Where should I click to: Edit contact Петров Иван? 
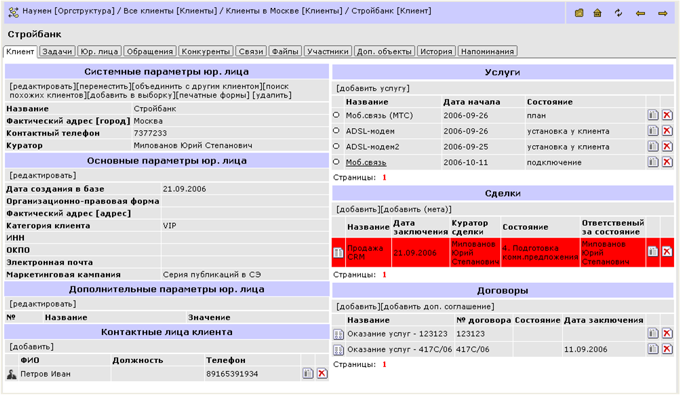tap(307, 373)
